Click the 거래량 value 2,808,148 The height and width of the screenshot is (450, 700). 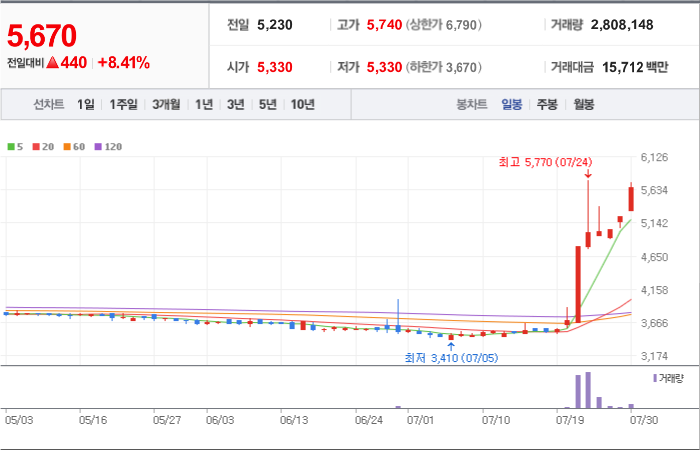click(622, 25)
